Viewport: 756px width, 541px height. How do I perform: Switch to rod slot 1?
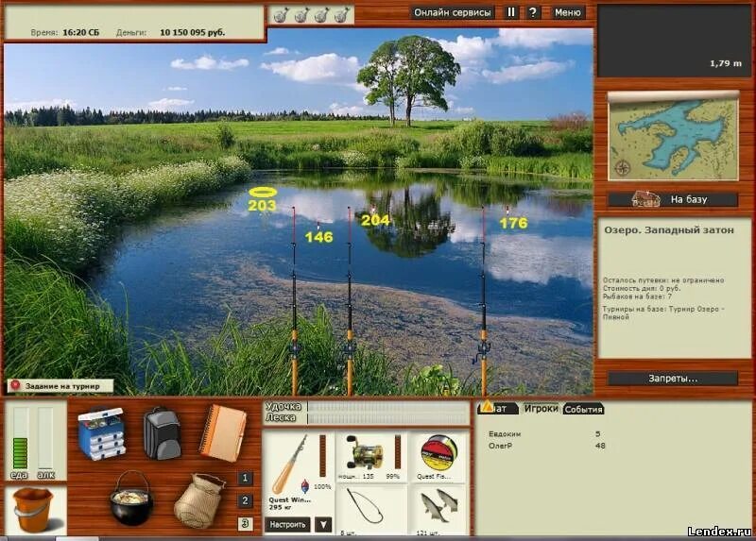245,478
